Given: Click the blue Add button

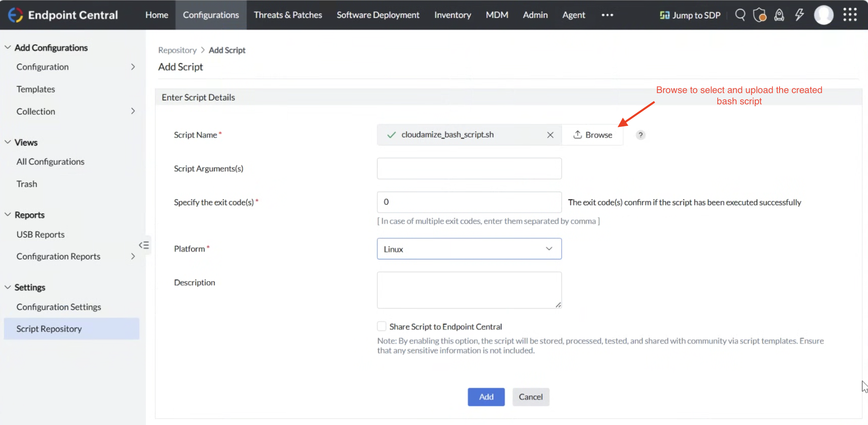Looking at the screenshot, I should click(486, 397).
